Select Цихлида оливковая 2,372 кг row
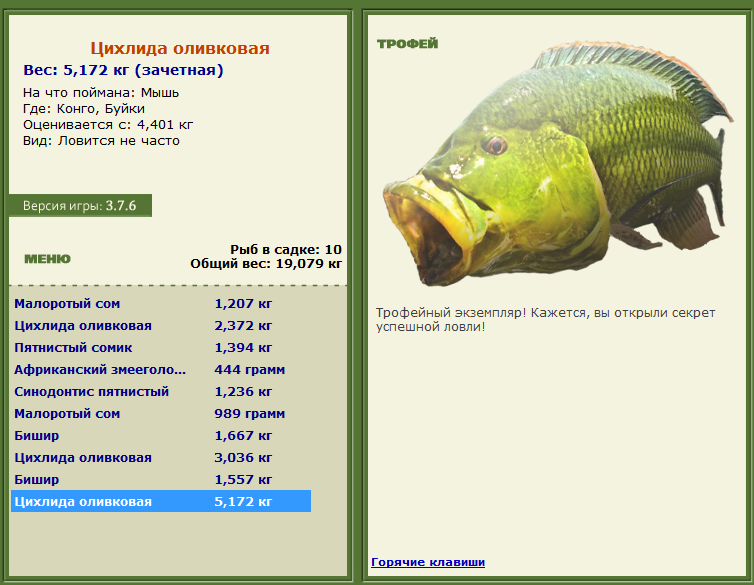The image size is (754, 585). (x=161, y=326)
